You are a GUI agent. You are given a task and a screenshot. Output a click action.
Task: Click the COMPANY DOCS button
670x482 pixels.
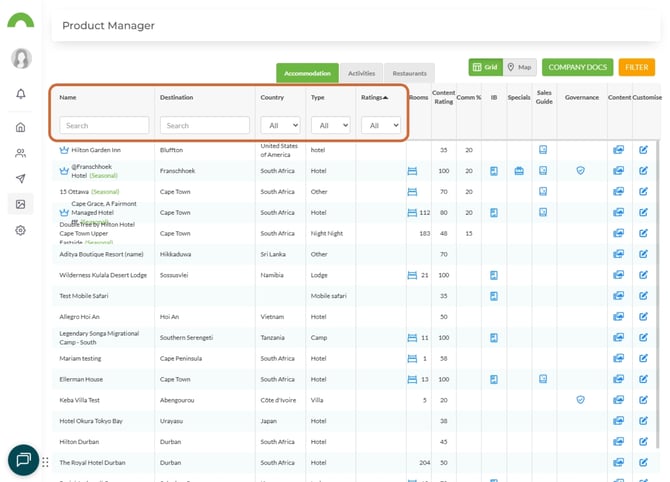[x=577, y=67]
